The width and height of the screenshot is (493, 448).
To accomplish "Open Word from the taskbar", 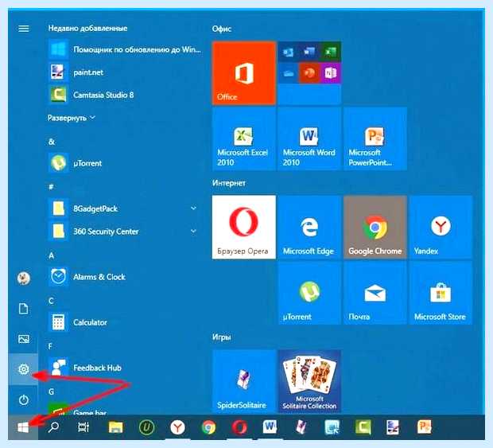I will [270, 427].
